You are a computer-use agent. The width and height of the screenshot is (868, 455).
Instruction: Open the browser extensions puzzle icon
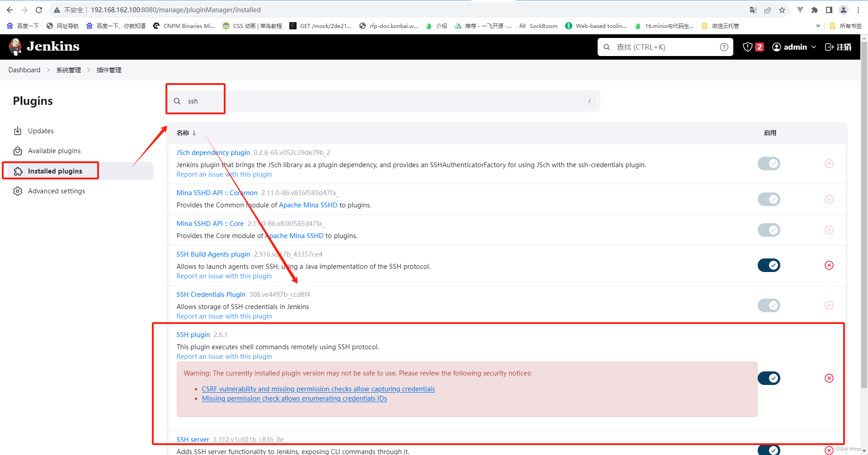coord(815,10)
